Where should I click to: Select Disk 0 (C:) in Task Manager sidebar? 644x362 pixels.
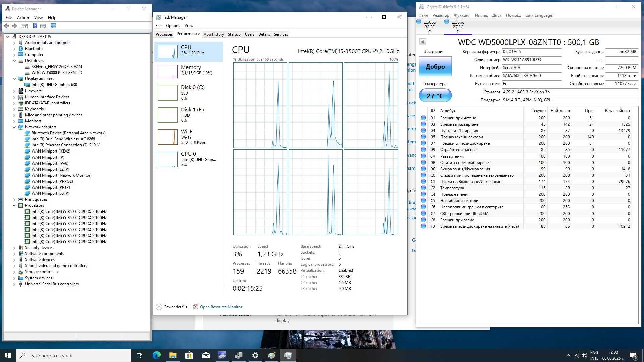pos(189,93)
